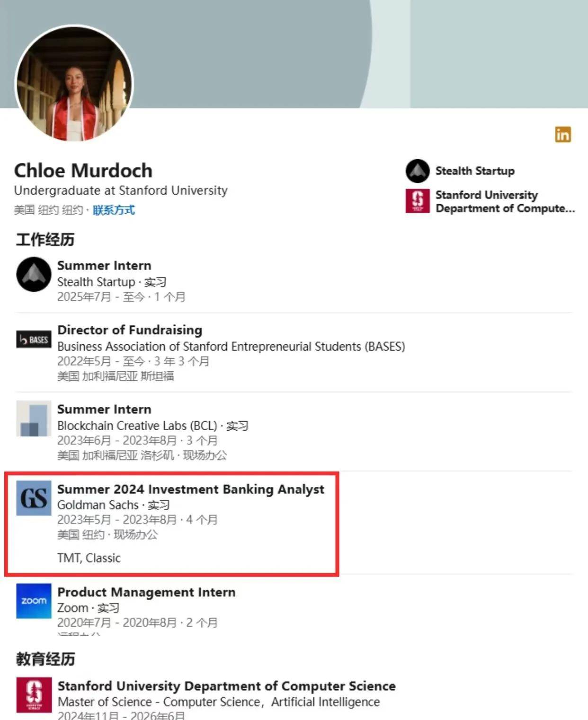Screen dimensions: 588x720
Task: Click the 2022年5月 - 至今 · 3 年 3 个月 duration
Action: pos(133,361)
